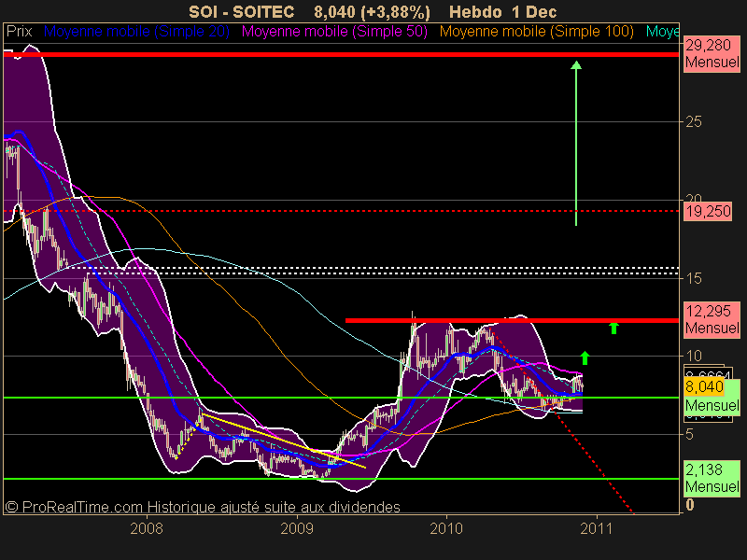Click the Prix legend label
The image size is (747, 560).
19,32
